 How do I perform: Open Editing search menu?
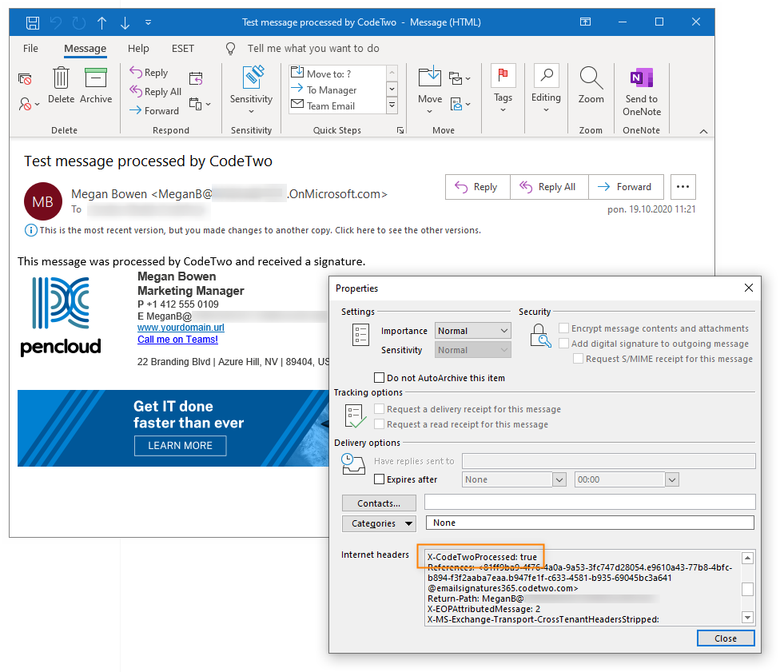(x=546, y=89)
